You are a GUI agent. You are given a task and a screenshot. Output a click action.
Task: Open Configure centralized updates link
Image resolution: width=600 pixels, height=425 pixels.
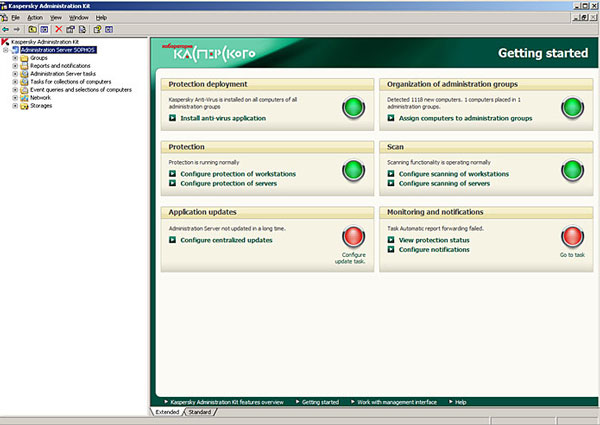[226, 240]
